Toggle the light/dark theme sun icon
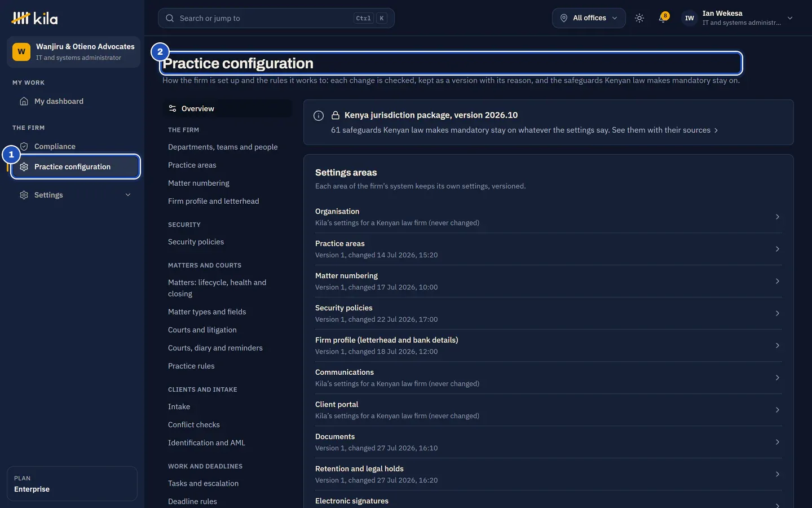The height and width of the screenshot is (508, 812). (639, 18)
